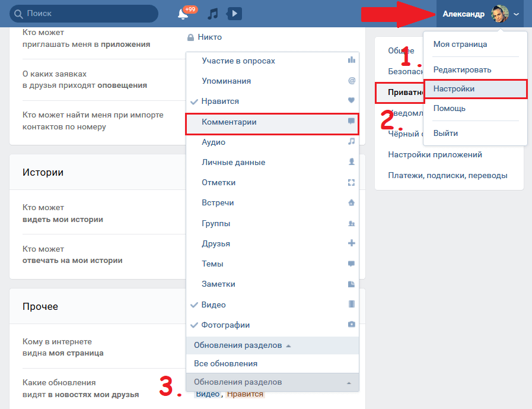Open Настройки from profile menu
This screenshot has height=409, width=532.
coord(475,89)
